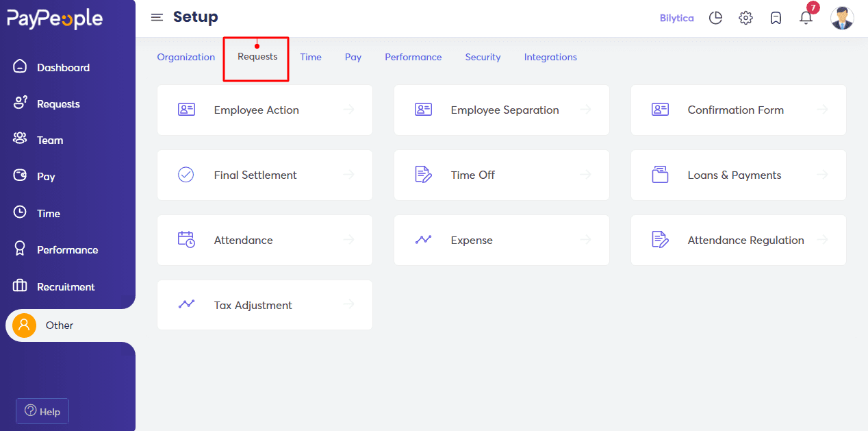This screenshot has height=431, width=868.
Task: Open the Team section from the sidebar
Action: click(49, 139)
